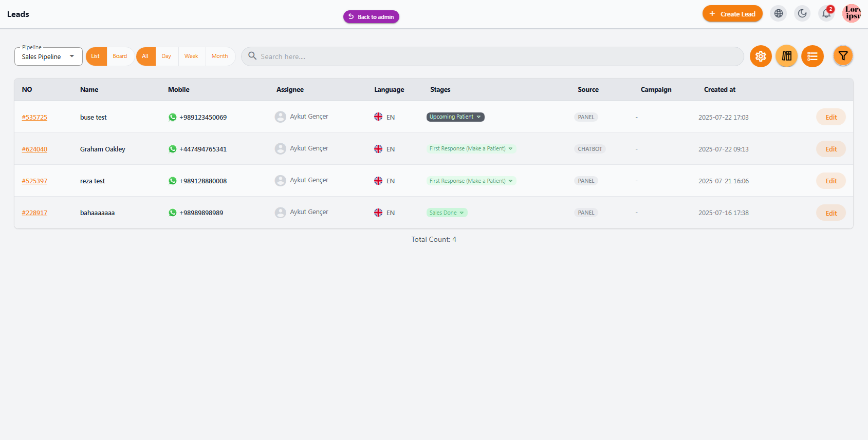The width and height of the screenshot is (868, 440).
Task: Open the Sales Pipeline dropdown
Action: coord(48,56)
